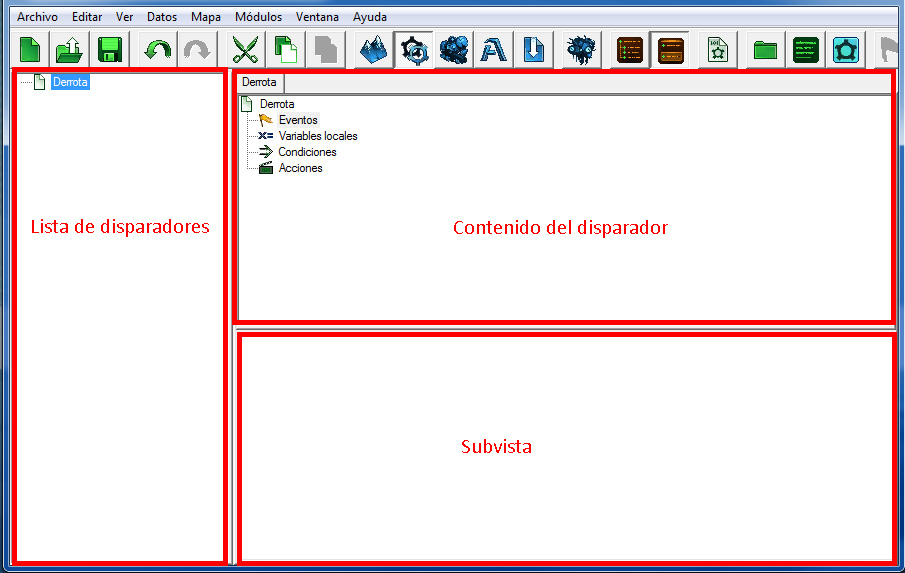Viewport: 905px width, 573px height.
Task: Create a new folder with green folder icon
Action: 765,50
